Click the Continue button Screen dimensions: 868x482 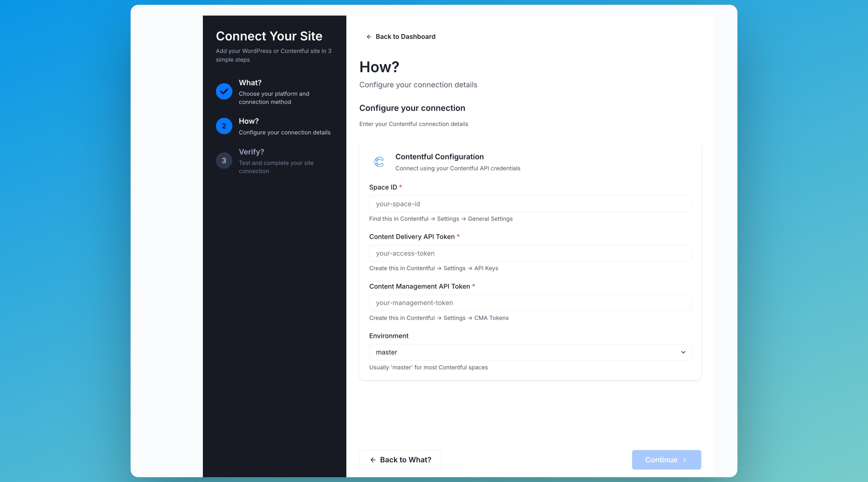(666, 460)
